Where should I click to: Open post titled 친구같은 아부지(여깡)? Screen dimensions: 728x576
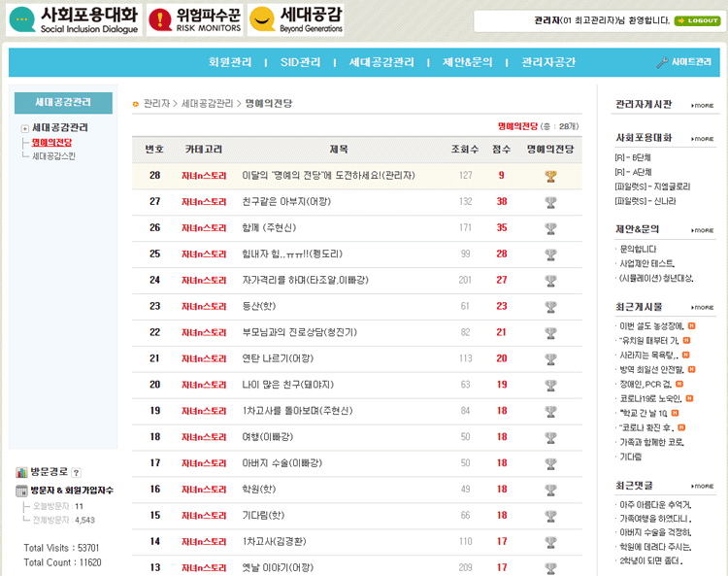tap(286, 202)
